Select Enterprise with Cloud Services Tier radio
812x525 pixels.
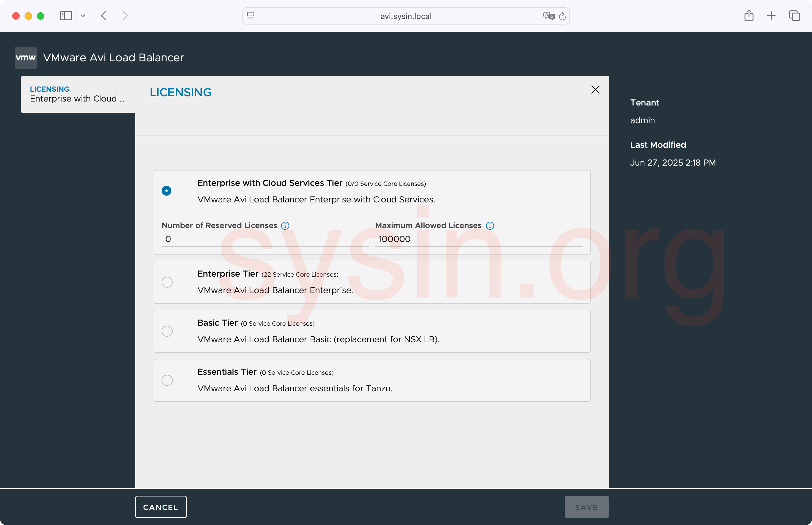(x=166, y=190)
